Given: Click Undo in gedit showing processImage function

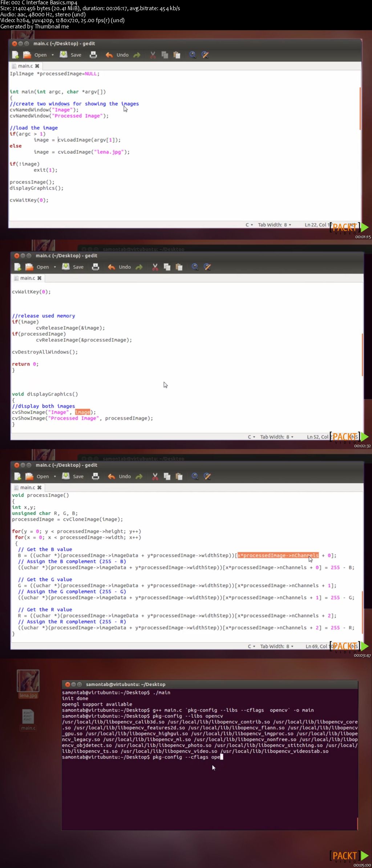Looking at the screenshot, I should [119, 476].
